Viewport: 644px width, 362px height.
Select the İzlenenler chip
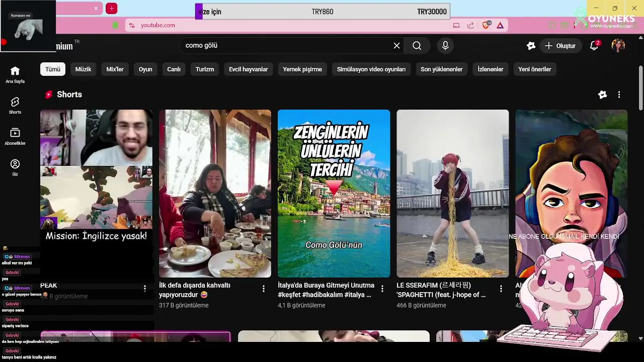click(x=491, y=69)
